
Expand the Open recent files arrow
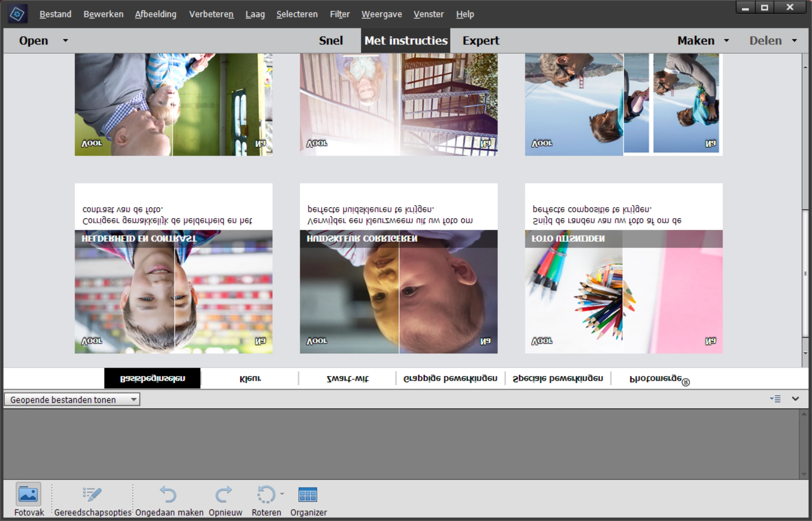(x=65, y=41)
